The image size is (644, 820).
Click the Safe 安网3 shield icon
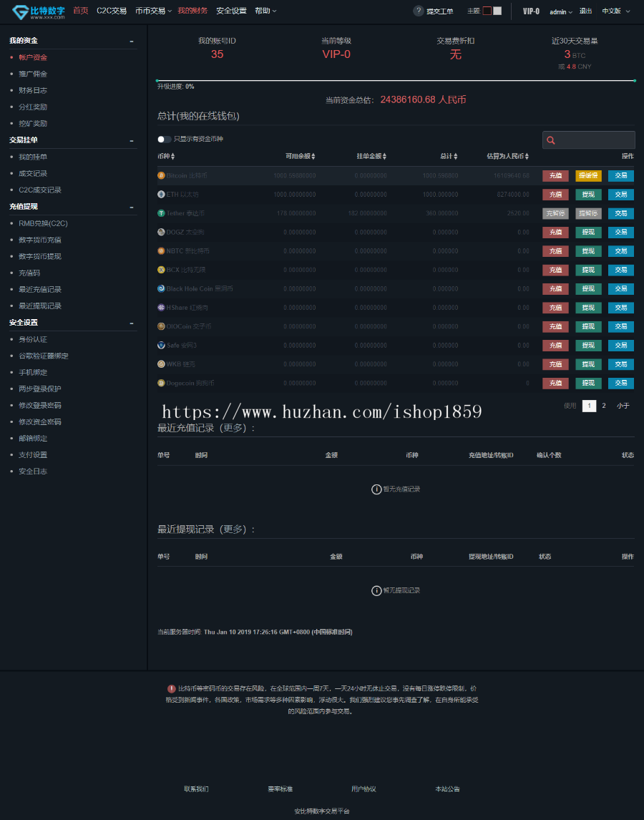pyautogui.click(x=161, y=345)
